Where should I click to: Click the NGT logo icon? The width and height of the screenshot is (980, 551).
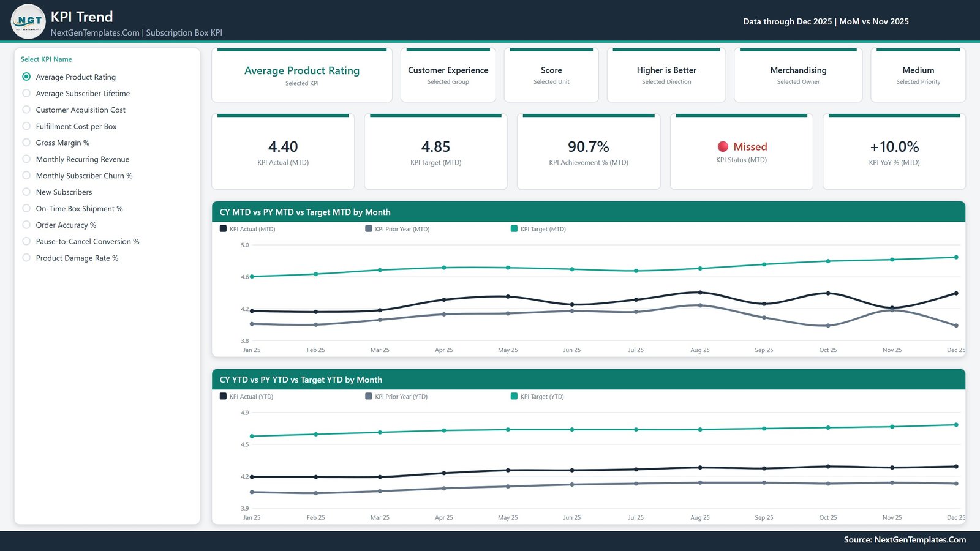(x=28, y=21)
